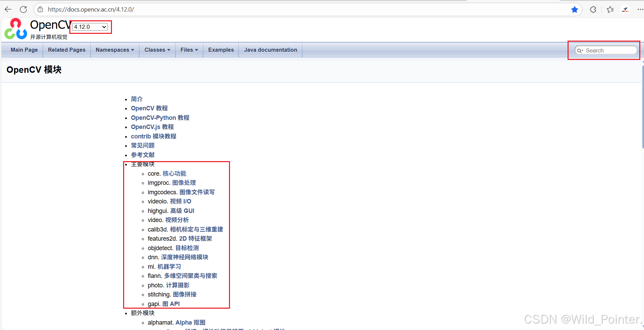Open alphamat Alpha 抠图 link
This screenshot has height=330, width=644.
pyautogui.click(x=190, y=323)
